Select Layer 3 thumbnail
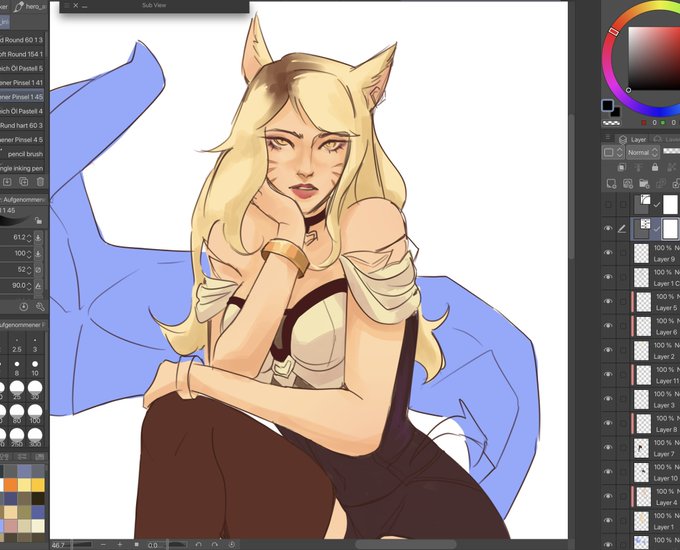This screenshot has width=680, height=550. (x=641, y=399)
